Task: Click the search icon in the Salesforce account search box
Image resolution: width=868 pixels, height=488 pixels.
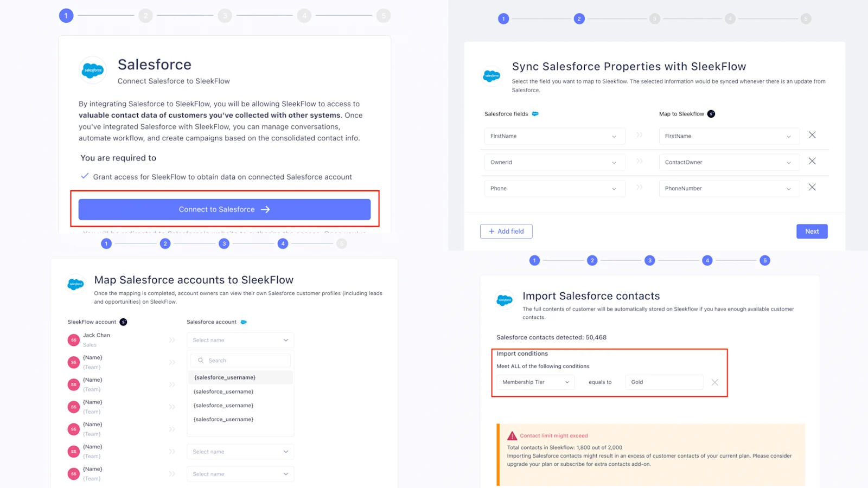Action: 200,359
